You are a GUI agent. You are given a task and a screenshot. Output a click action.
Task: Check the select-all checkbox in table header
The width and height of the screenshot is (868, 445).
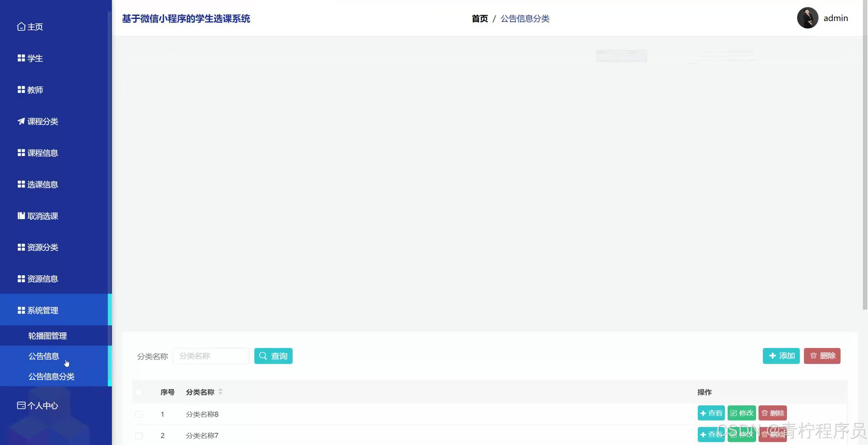[x=139, y=392]
